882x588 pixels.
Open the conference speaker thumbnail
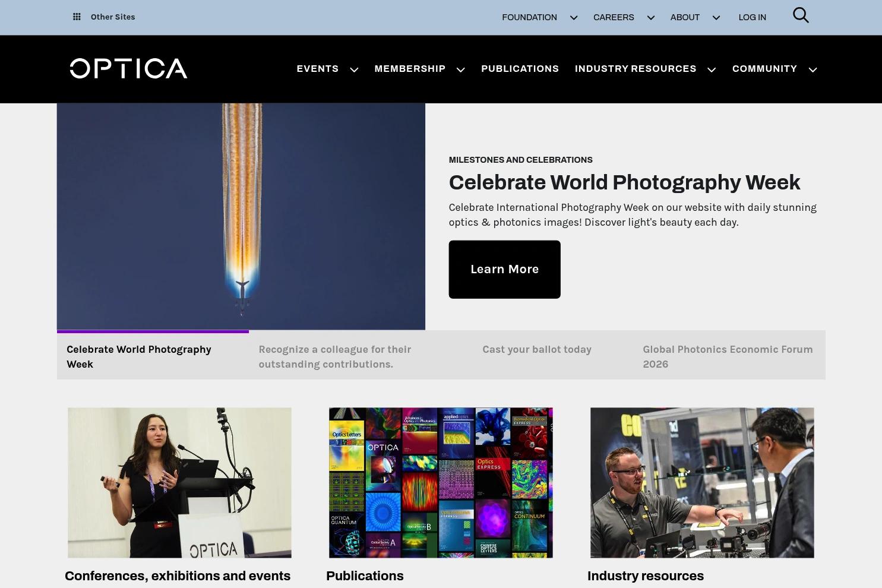point(179,482)
